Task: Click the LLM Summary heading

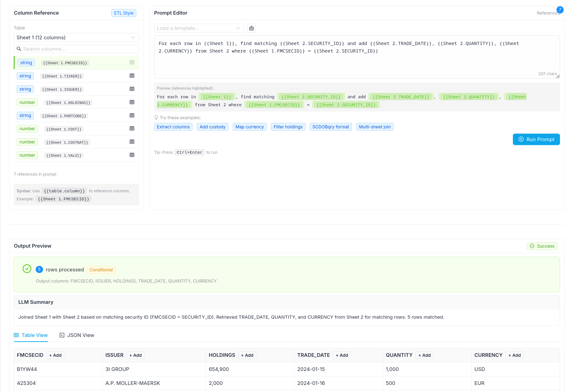Action: [36, 302]
